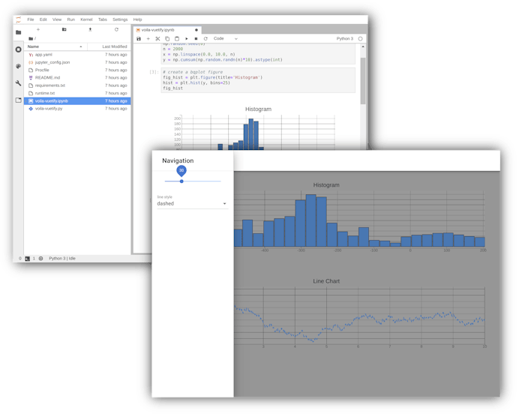
Task: Open the Edit menu
Action: (43, 19)
